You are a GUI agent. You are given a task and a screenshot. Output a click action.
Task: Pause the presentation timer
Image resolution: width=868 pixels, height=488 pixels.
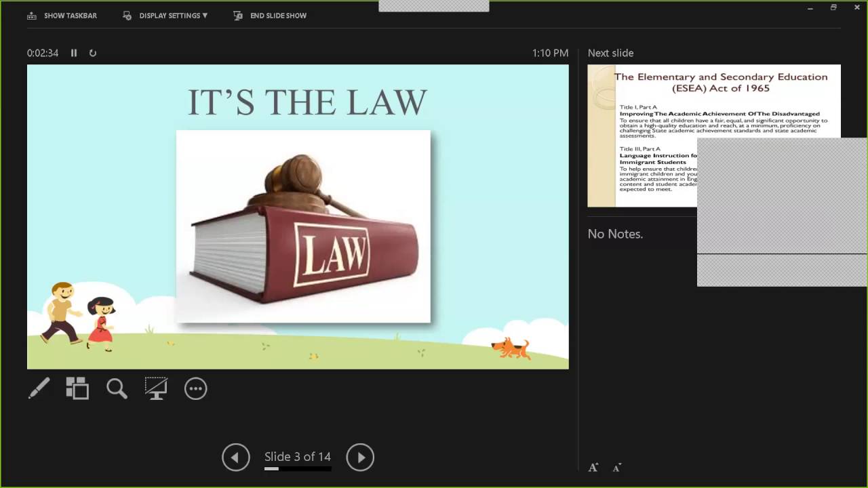pyautogui.click(x=74, y=53)
